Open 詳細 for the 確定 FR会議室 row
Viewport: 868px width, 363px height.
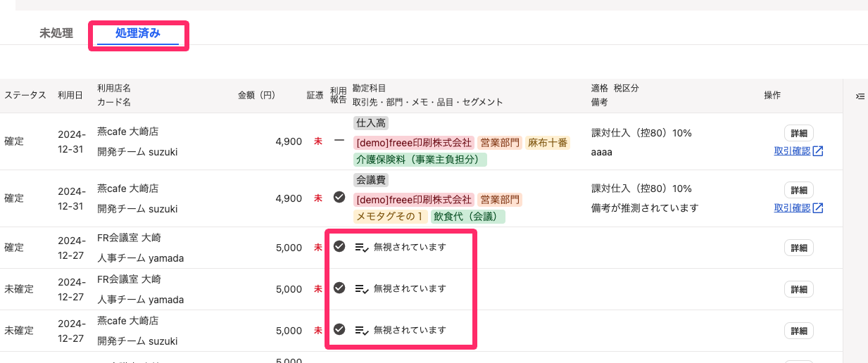pyautogui.click(x=799, y=248)
